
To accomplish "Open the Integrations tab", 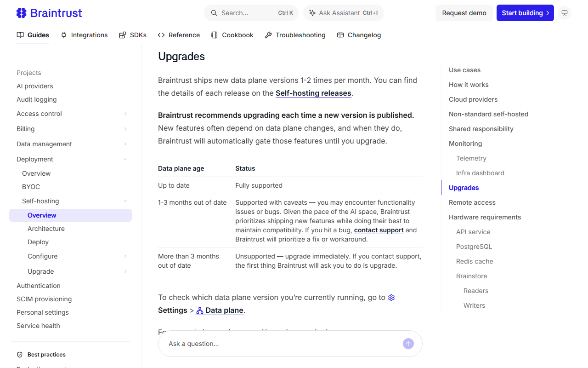I will tap(84, 35).
